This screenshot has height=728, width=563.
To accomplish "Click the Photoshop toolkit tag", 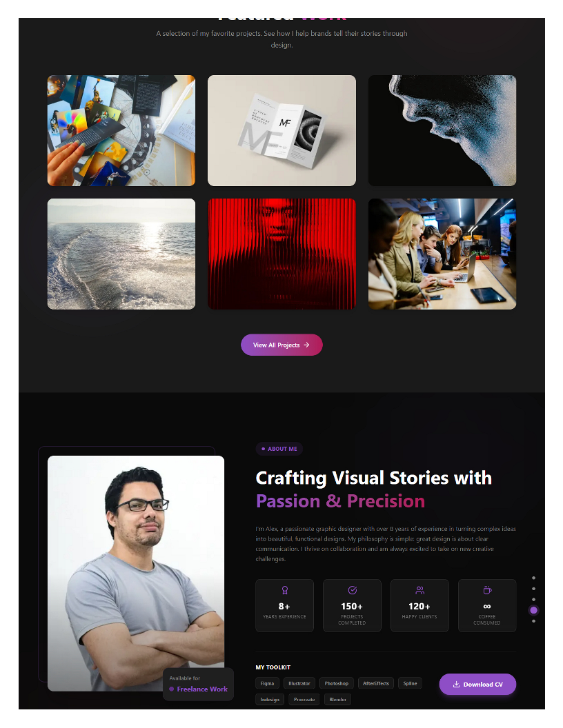I will click(x=336, y=683).
